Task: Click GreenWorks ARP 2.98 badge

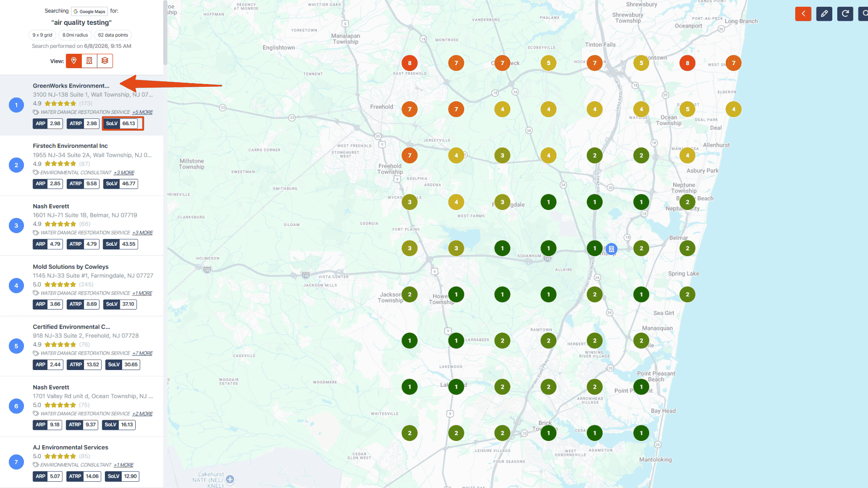Action: (48, 123)
